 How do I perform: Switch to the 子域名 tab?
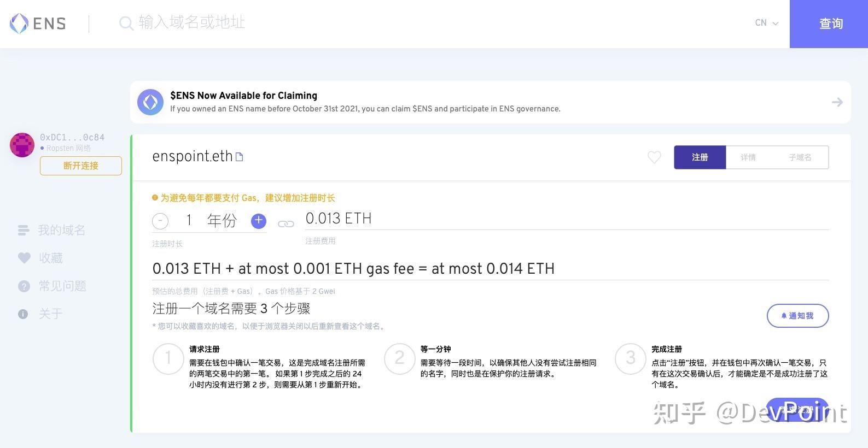pos(800,157)
